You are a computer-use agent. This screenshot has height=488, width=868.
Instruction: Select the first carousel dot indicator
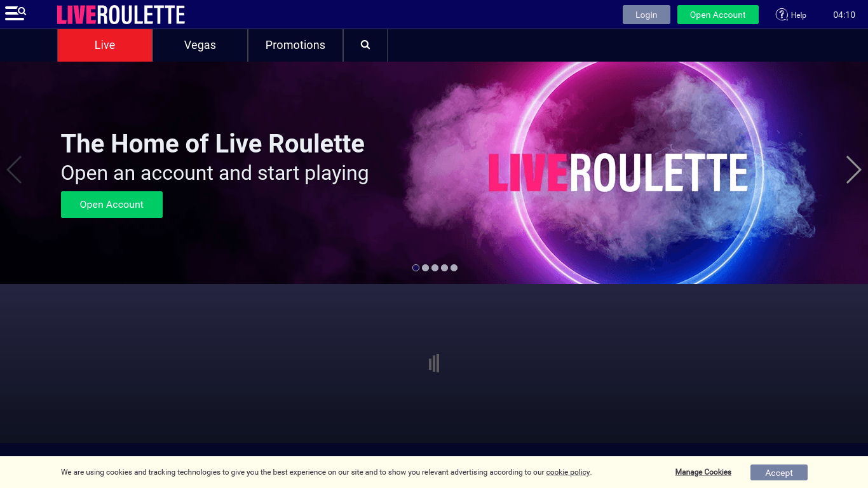(x=416, y=268)
